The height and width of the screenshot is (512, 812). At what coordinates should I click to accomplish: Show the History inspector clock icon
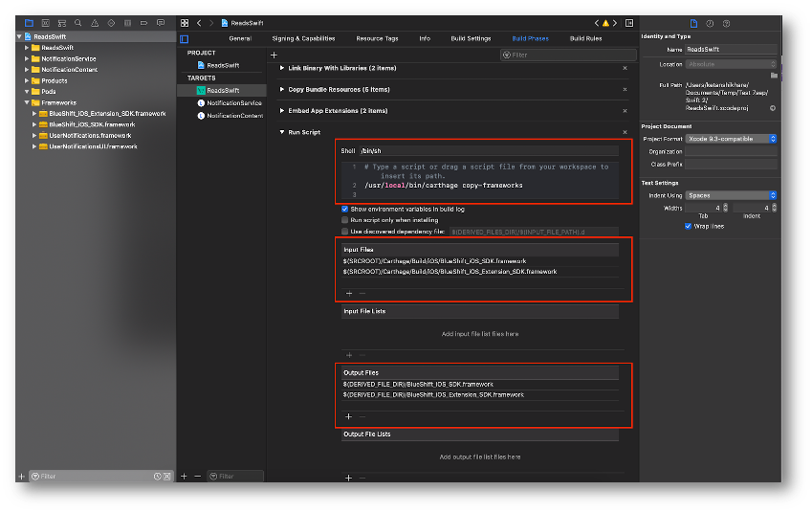710,23
